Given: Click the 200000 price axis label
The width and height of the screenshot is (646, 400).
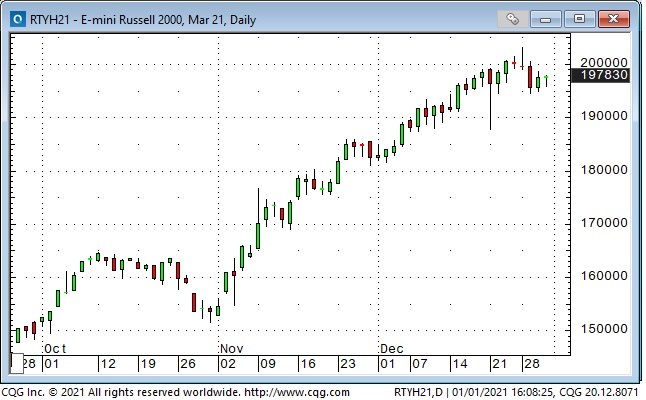Looking at the screenshot, I should point(604,63).
